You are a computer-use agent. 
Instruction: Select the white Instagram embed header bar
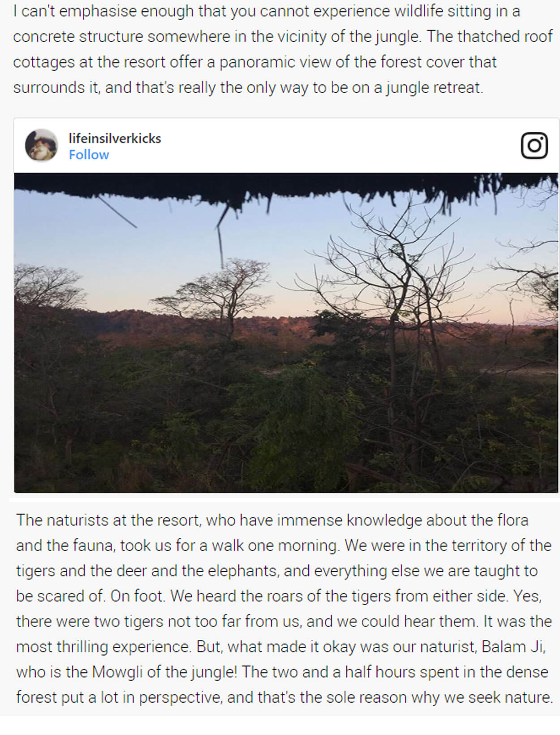pyautogui.click(x=286, y=146)
